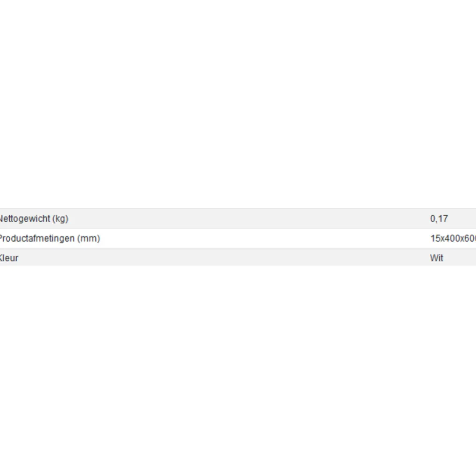Select the 0,17 weight value

tap(439, 218)
